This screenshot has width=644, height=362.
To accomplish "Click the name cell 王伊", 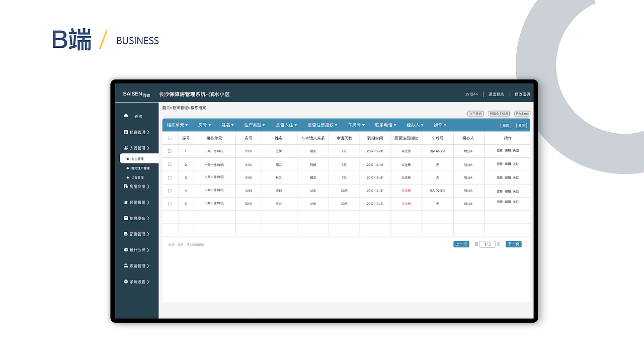I will (279, 151).
